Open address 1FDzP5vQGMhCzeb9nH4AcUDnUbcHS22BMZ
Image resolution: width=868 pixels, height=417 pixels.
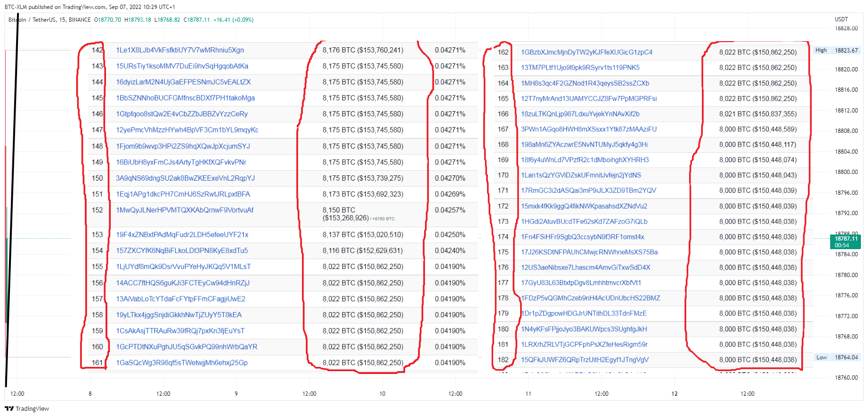(x=590, y=298)
